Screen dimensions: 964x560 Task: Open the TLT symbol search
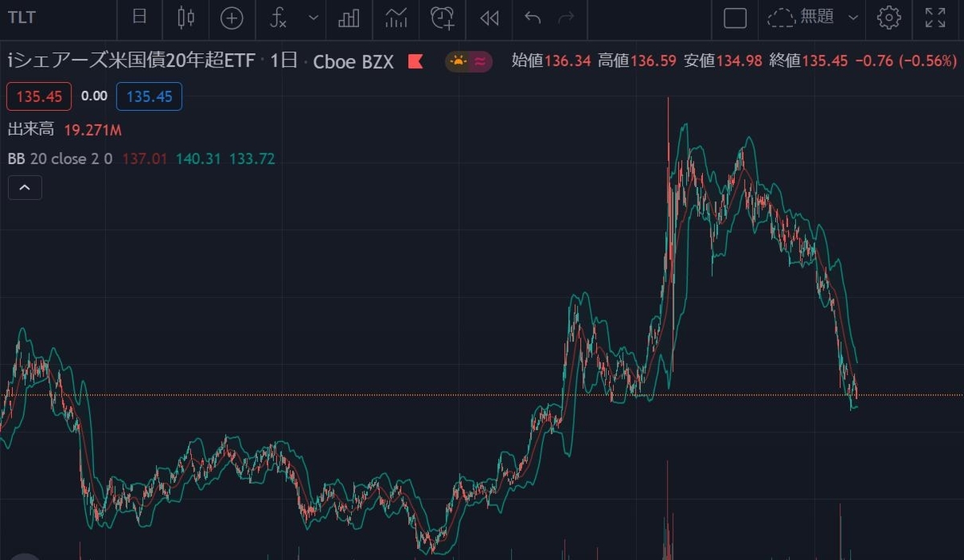click(x=21, y=17)
